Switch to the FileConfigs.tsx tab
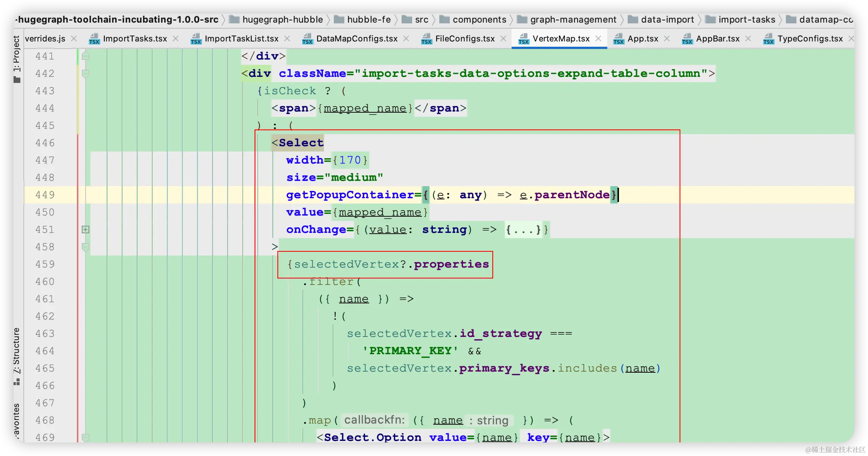 click(465, 38)
